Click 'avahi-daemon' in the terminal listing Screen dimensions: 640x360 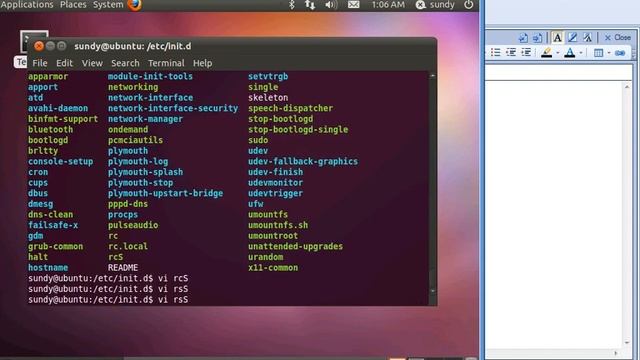58,108
